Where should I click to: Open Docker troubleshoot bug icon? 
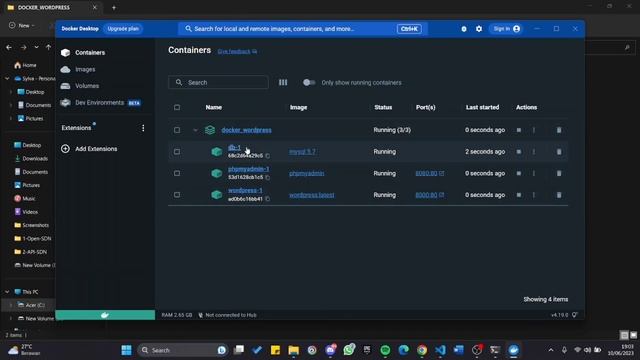pos(464,29)
